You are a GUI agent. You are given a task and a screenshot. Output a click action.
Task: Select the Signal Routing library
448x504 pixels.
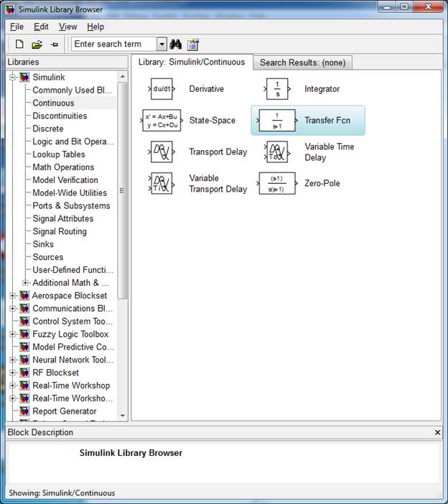[x=60, y=231]
